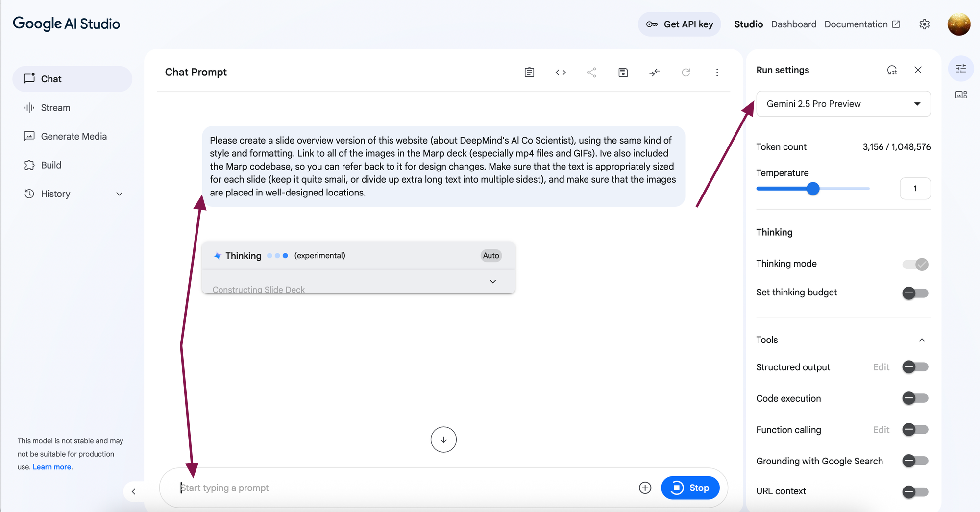Open the Documentation external link
Screen dimensions: 980x512
pyautogui.click(x=862, y=24)
